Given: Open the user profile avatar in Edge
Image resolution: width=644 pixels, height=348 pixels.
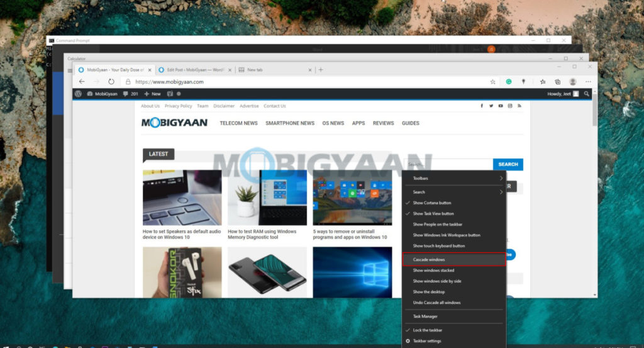Looking at the screenshot, I should (573, 82).
